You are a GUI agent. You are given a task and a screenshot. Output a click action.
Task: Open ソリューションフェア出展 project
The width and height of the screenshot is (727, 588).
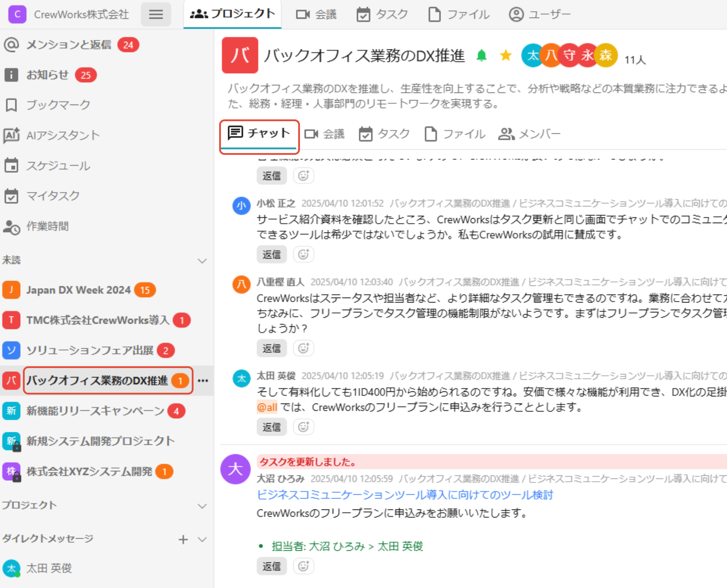click(90, 350)
